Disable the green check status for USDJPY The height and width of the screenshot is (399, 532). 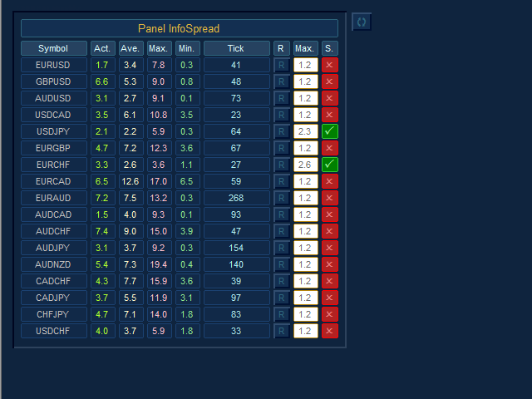click(x=330, y=131)
